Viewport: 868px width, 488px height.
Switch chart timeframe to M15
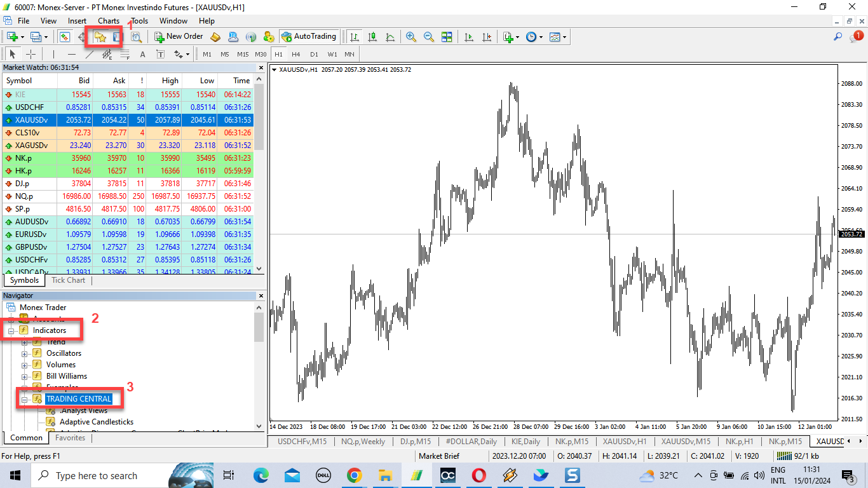243,55
